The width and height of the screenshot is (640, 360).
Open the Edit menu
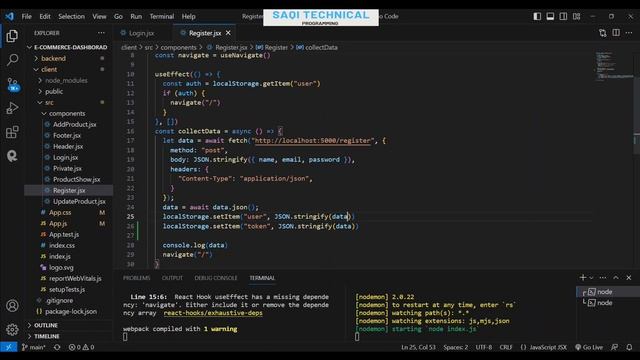point(45,16)
